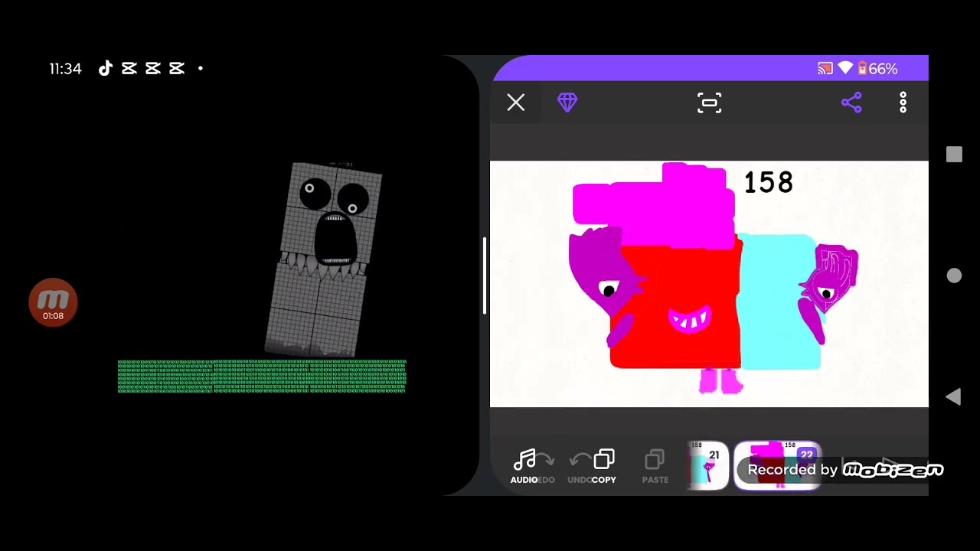Screen dimensions: 980x551
Task: Tap the 158 number on canvas
Action: tap(768, 183)
